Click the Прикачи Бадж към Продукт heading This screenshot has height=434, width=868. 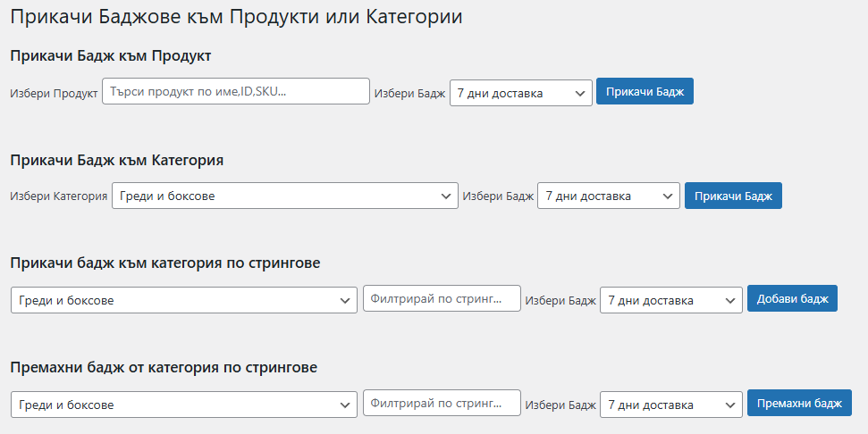(x=111, y=56)
